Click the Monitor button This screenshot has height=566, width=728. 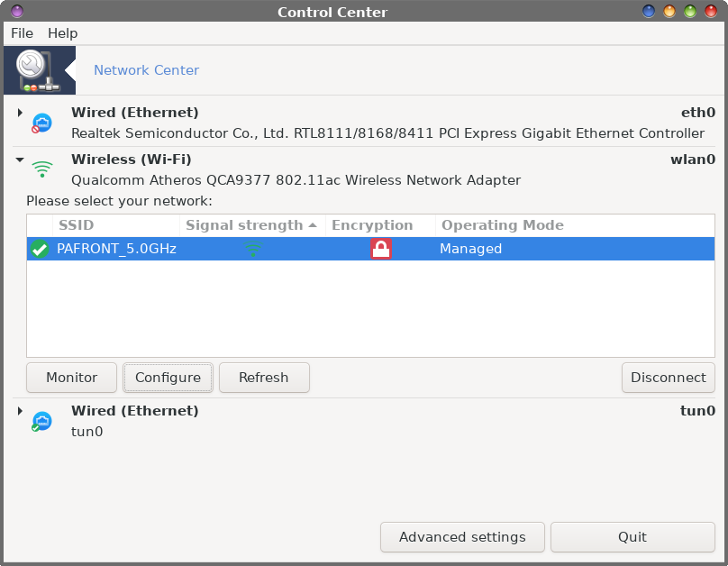(71, 378)
